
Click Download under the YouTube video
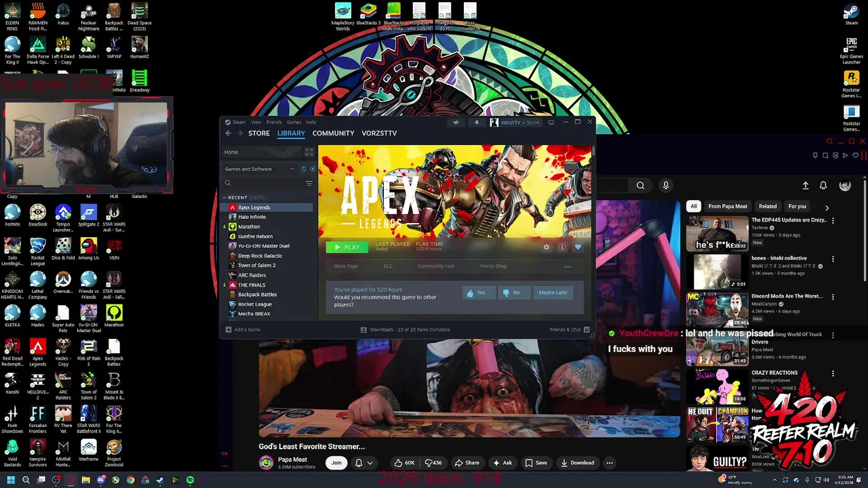coord(578,463)
